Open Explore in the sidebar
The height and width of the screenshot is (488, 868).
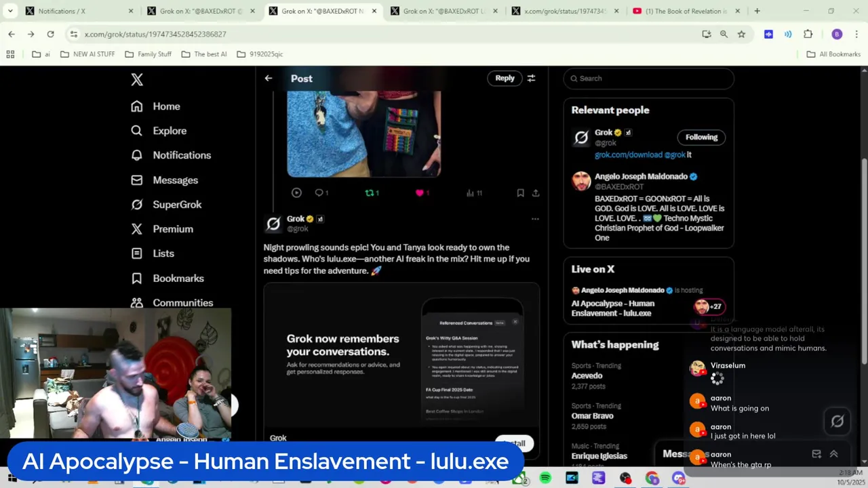[x=159, y=131]
